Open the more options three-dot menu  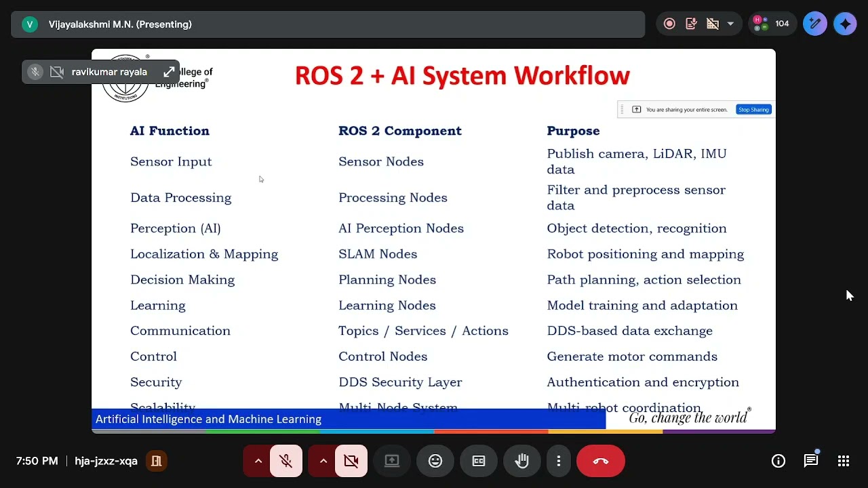[559, 461]
